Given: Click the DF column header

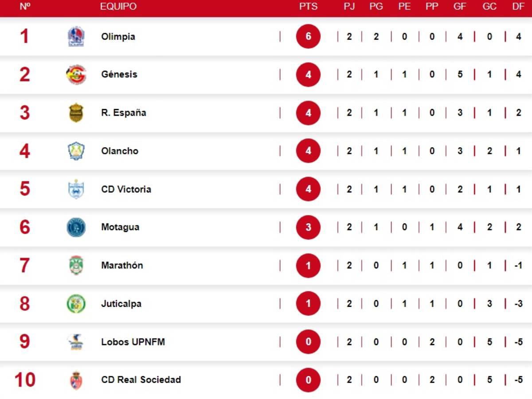Looking at the screenshot, I should 518,7.
